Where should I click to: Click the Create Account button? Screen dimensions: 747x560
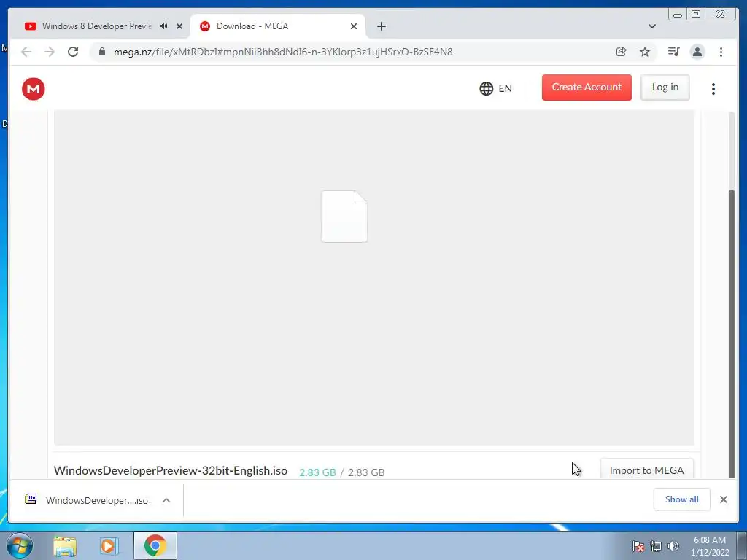pos(587,87)
